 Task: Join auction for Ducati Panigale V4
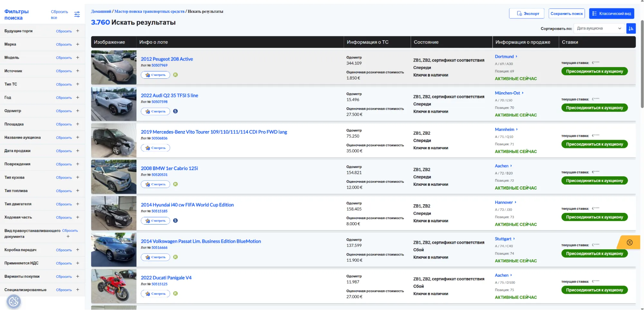click(594, 290)
